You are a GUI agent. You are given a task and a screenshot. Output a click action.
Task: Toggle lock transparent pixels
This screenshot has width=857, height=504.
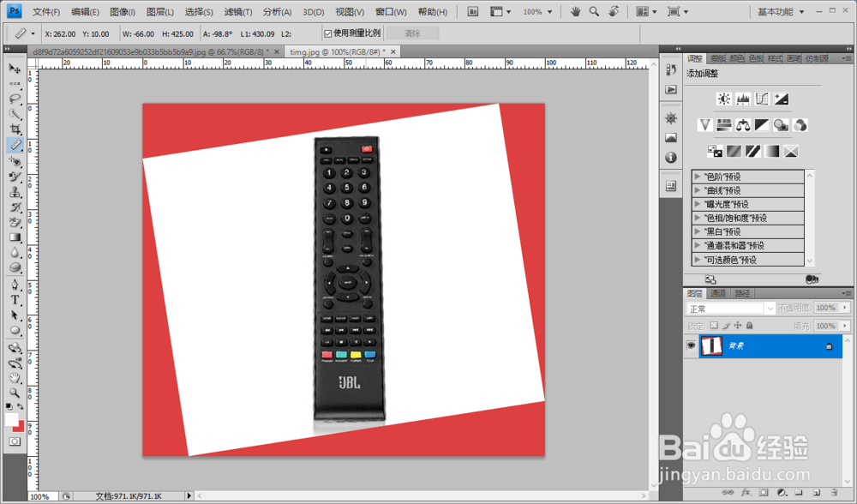click(x=714, y=325)
